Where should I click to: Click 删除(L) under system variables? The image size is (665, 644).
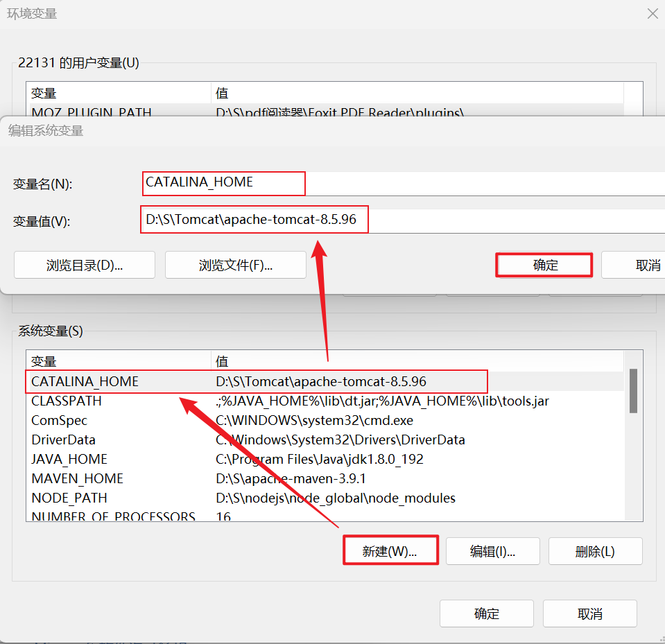596,551
